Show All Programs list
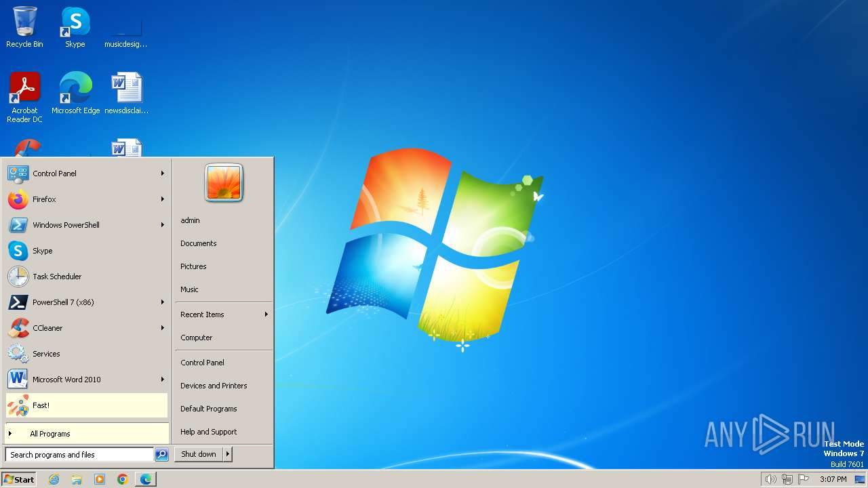This screenshot has width=868, height=488. point(86,434)
